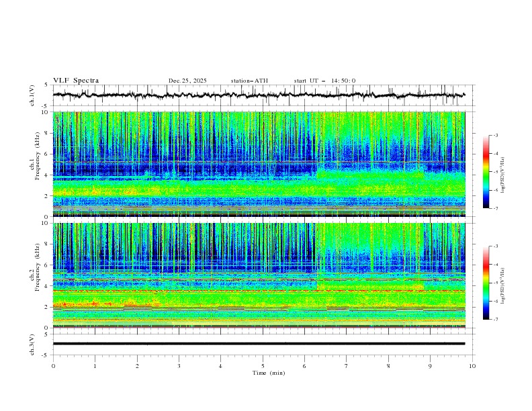Screen dimensions: 532x411
Task: Select the start UT 14:50:0 text
Action: click(x=324, y=81)
